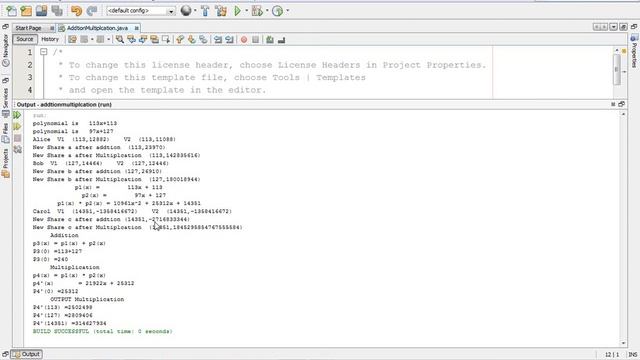This screenshot has height=360, width=640.
Task: Click the second re-run arrow in Output panel
Action: pos(17,127)
